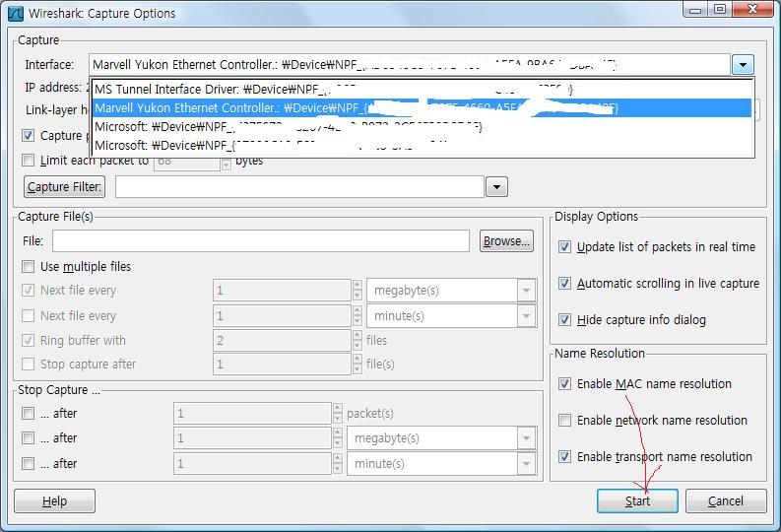Adjust Ring buffer files spinner arrows
The height and width of the screenshot is (532, 781).
click(x=358, y=341)
